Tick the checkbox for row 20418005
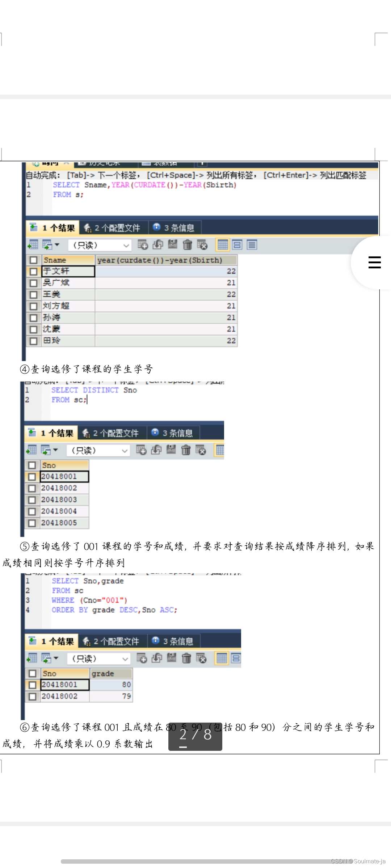The image size is (391, 868). pyautogui.click(x=32, y=523)
